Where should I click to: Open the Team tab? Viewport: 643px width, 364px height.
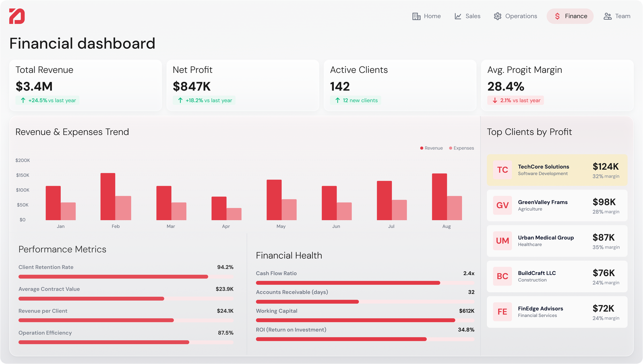coord(617,16)
